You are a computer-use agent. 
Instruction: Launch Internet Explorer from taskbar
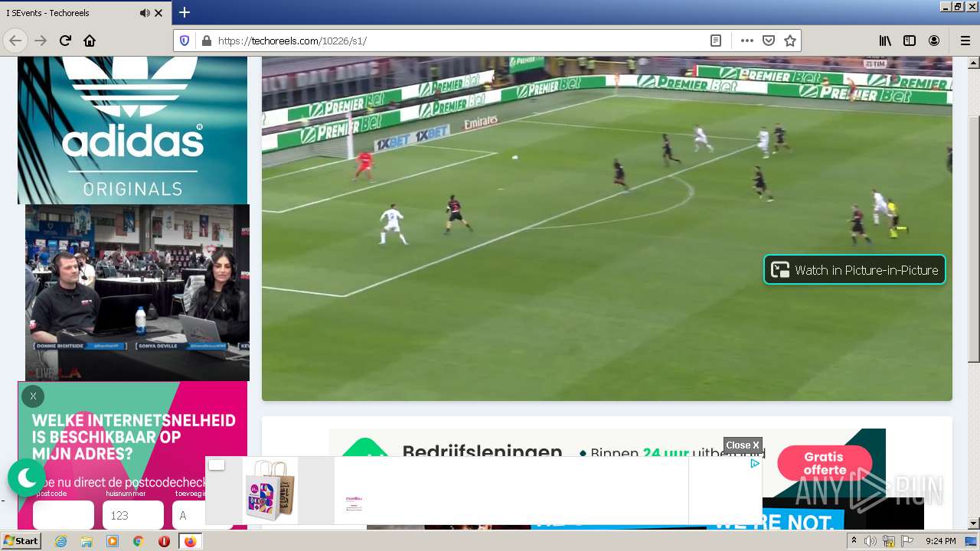pyautogui.click(x=61, y=541)
